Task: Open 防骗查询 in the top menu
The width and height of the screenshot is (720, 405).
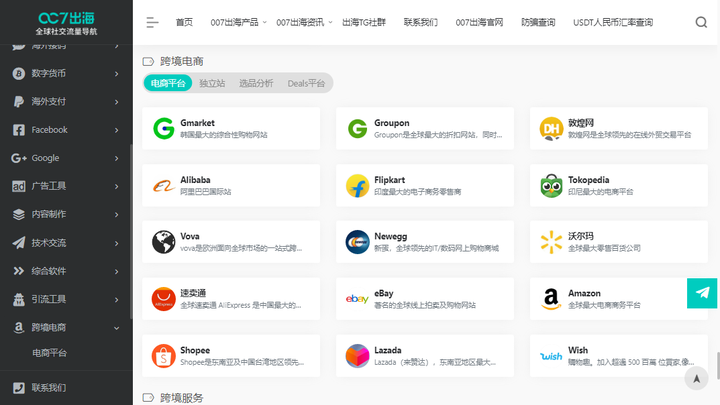Action: (x=538, y=22)
